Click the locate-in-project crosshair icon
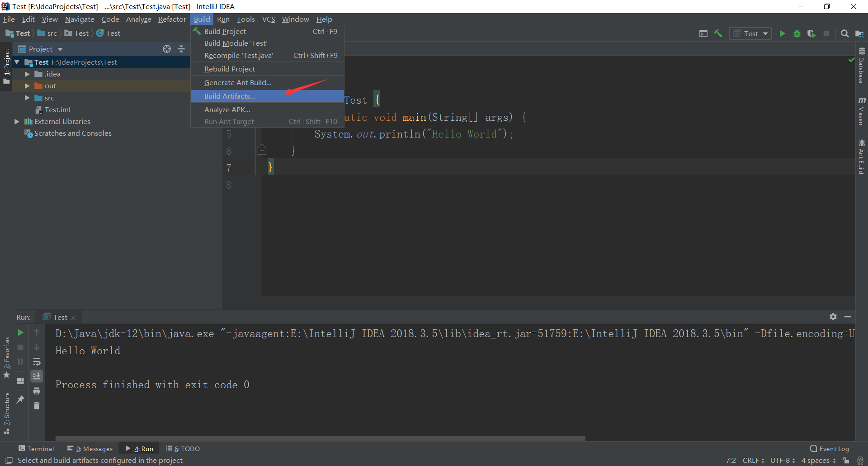 167,49
